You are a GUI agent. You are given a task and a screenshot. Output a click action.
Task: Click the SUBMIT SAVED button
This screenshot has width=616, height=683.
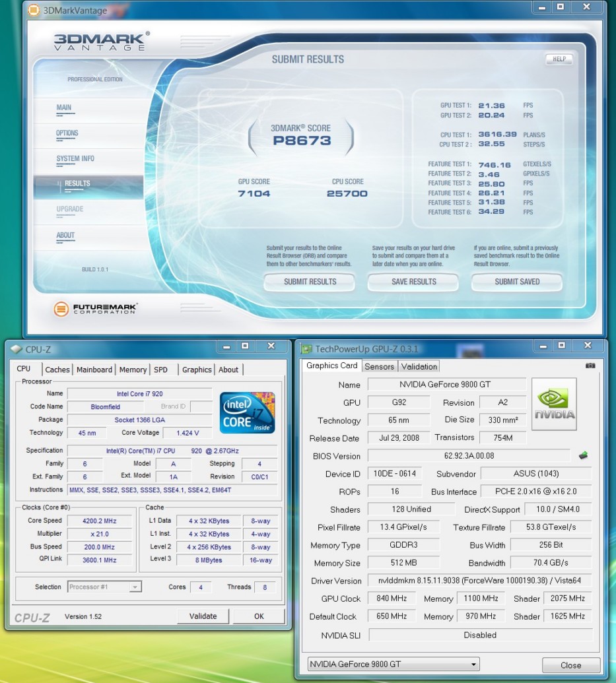click(517, 282)
